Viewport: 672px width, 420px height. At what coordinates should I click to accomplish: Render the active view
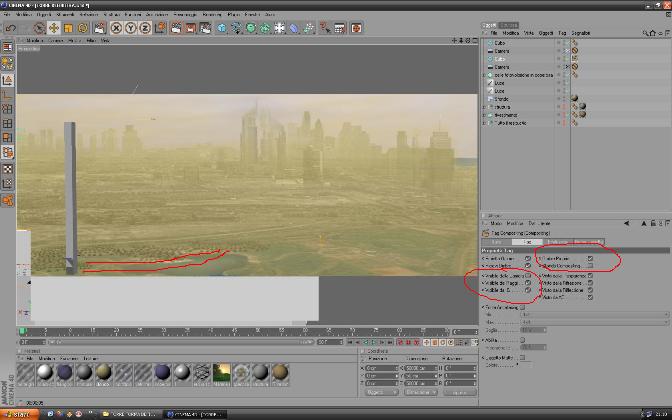176,28
